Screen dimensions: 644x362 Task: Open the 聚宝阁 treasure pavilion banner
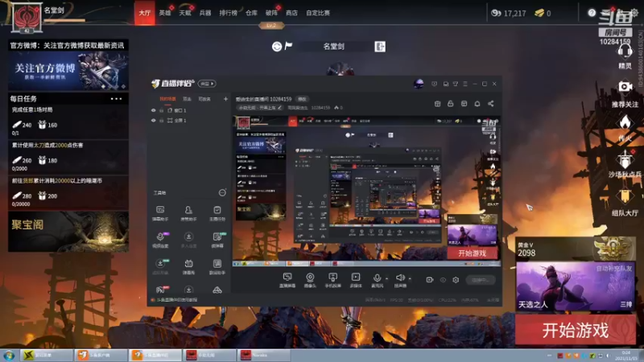point(68,232)
